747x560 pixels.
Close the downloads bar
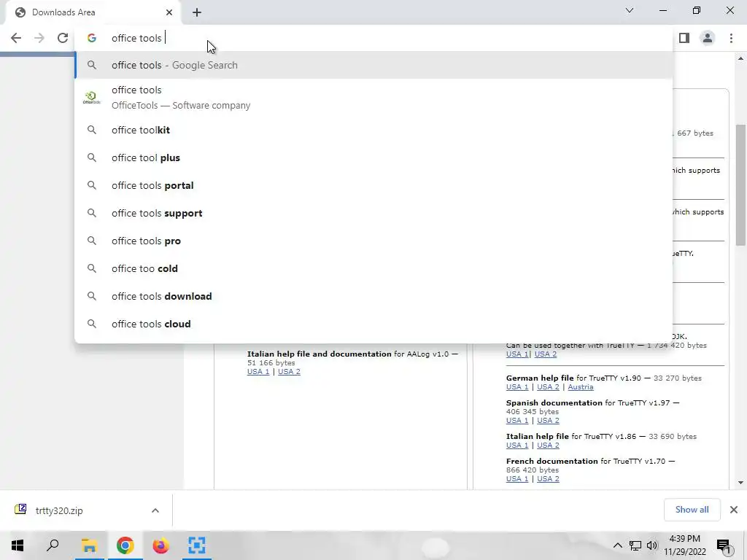click(734, 510)
